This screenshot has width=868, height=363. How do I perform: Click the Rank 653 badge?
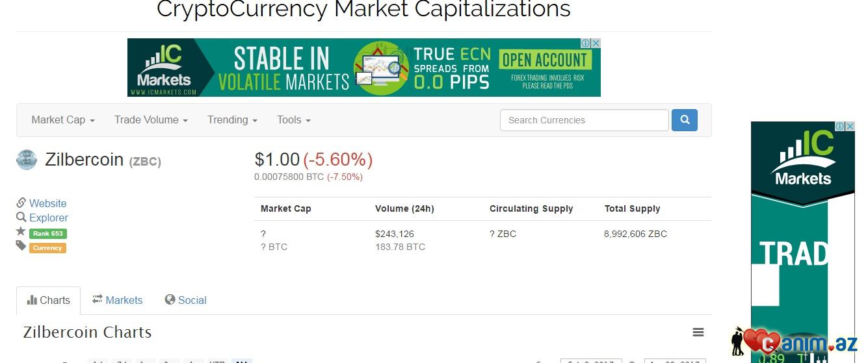tap(48, 233)
